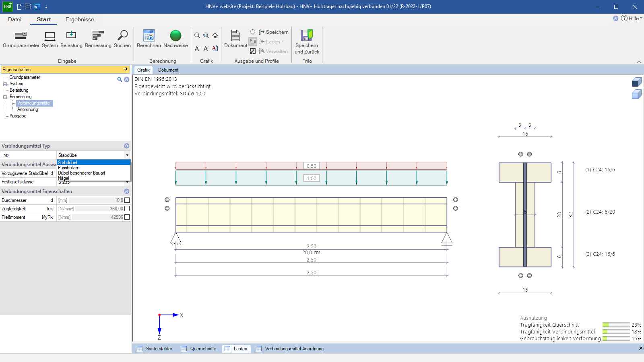Run the Berechnen calculation

pyautogui.click(x=149, y=39)
